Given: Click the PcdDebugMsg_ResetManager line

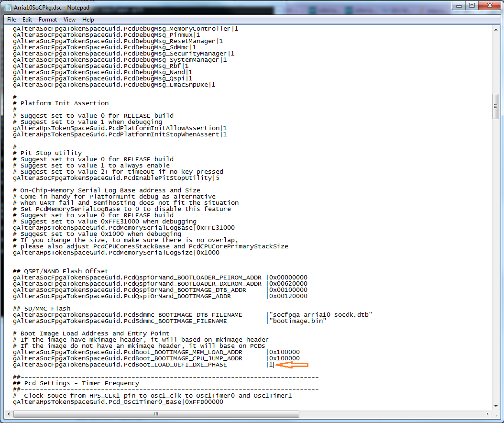Looking at the screenshot, I should [x=118, y=41].
